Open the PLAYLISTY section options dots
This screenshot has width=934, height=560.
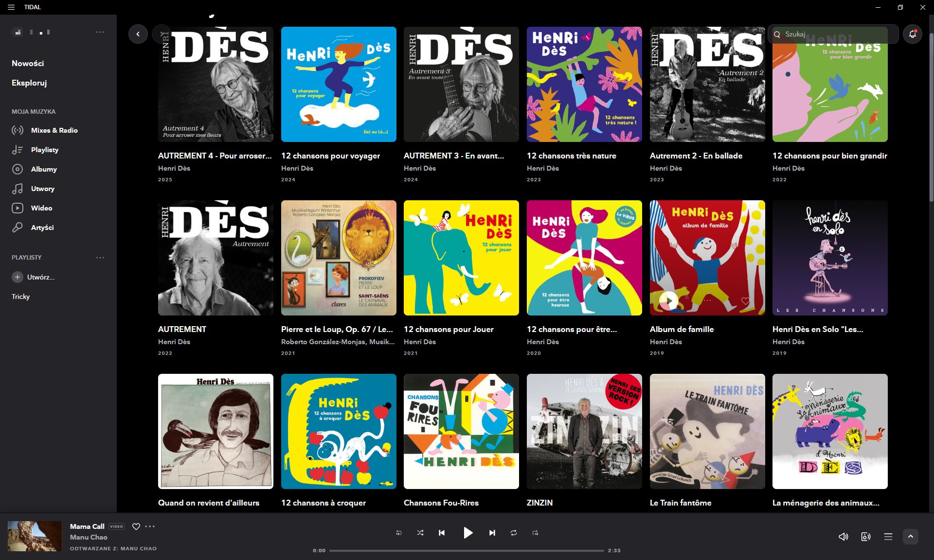[x=100, y=258]
